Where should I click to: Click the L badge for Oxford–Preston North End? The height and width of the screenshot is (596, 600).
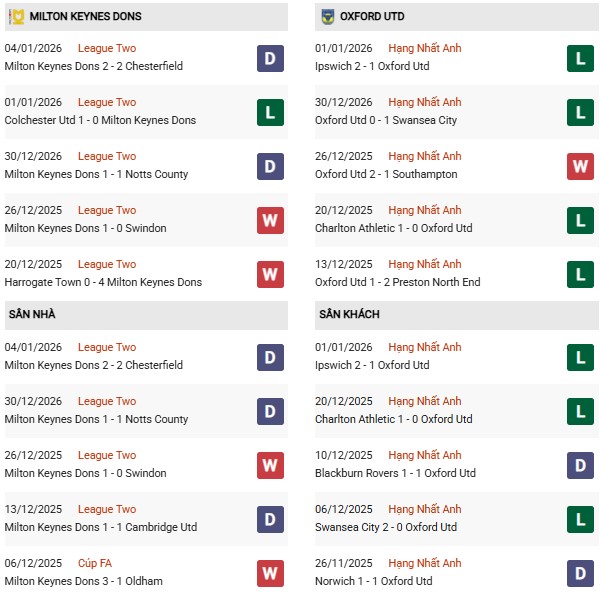point(580,273)
